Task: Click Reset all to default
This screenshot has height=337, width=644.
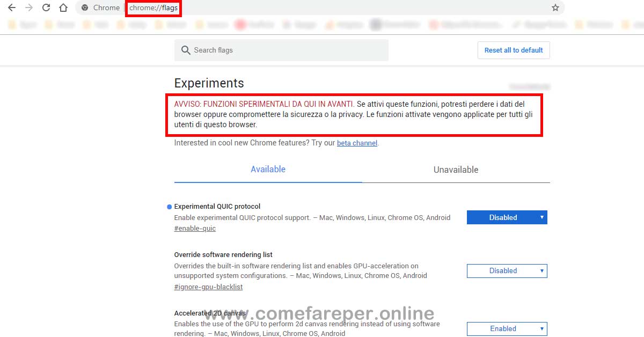Action: coord(514,50)
